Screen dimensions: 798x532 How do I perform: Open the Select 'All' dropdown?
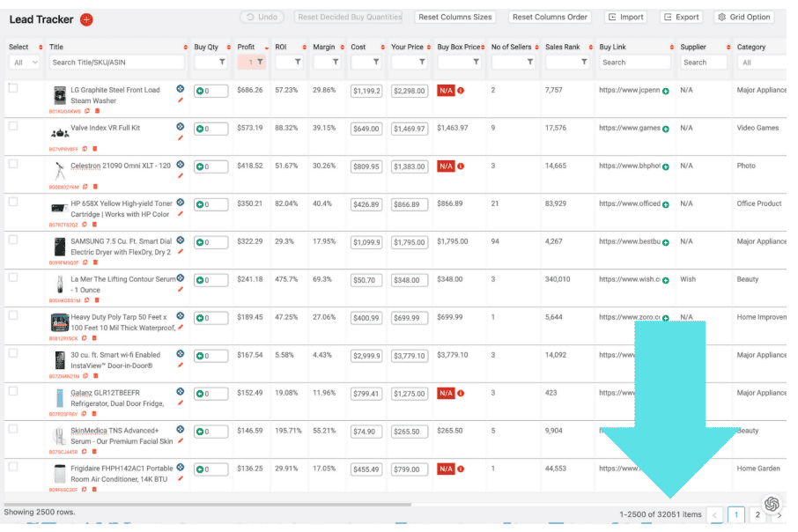[x=24, y=63]
